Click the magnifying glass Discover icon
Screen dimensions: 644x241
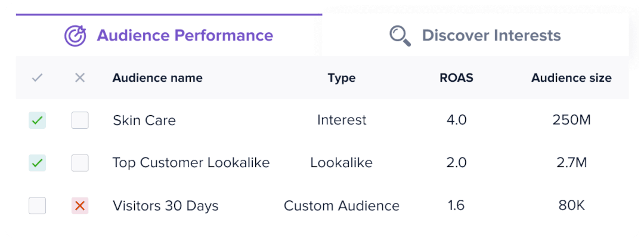pyautogui.click(x=400, y=36)
